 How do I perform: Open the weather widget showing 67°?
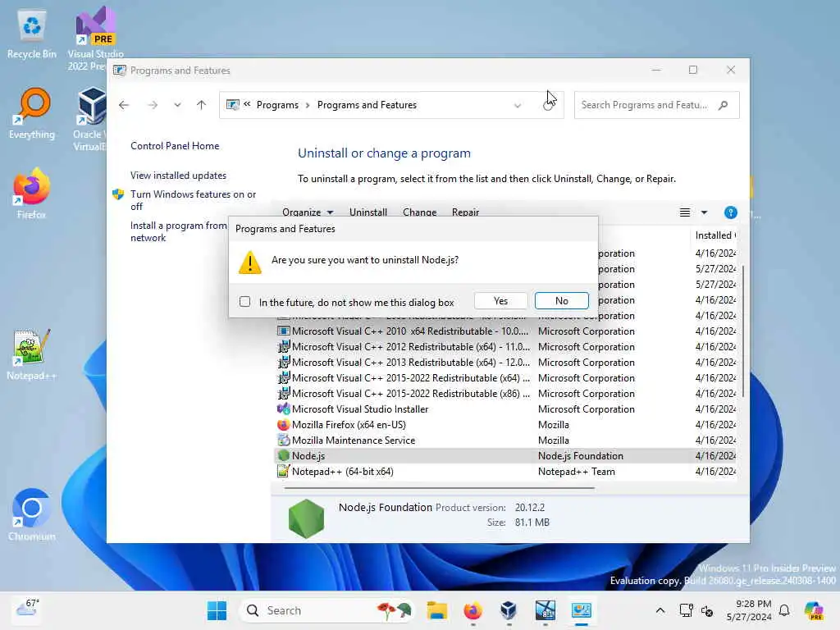(x=27, y=609)
